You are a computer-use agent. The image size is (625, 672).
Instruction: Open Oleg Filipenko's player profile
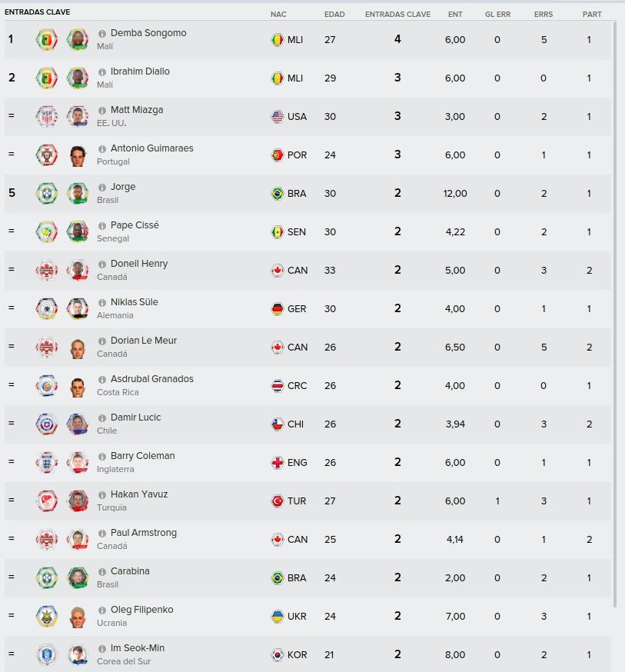click(141, 610)
